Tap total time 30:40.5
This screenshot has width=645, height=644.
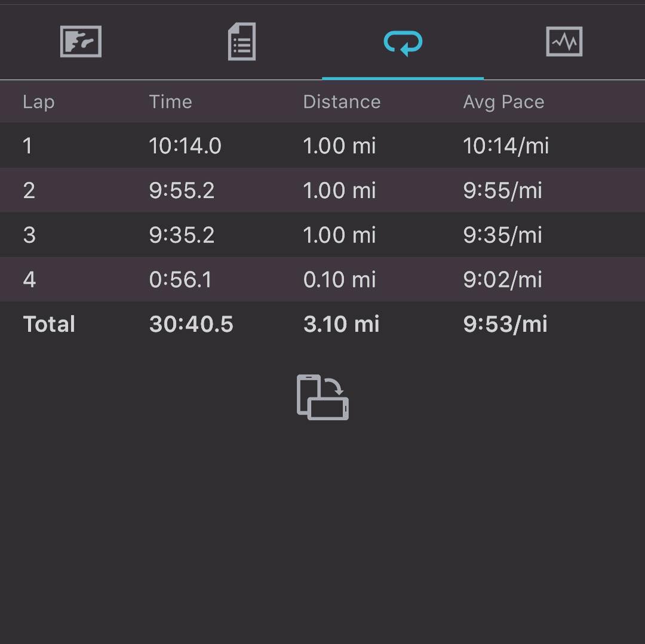[191, 325]
